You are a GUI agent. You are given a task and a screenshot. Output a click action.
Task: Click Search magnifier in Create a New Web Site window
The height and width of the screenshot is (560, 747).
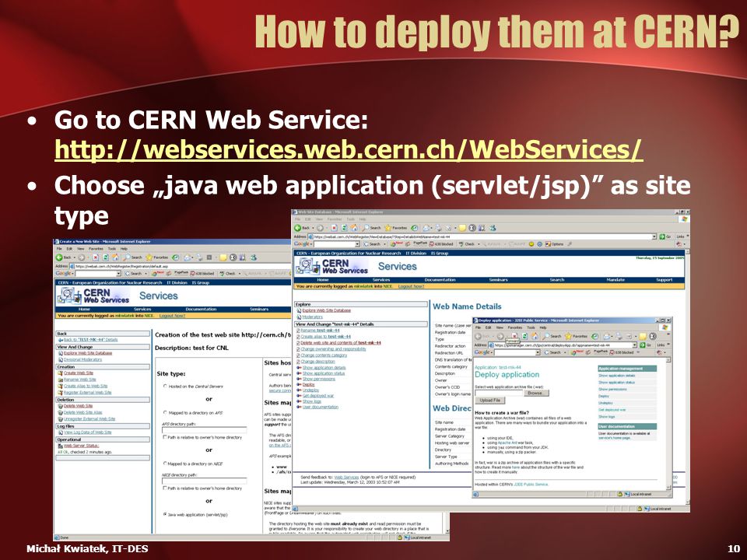(x=127, y=257)
